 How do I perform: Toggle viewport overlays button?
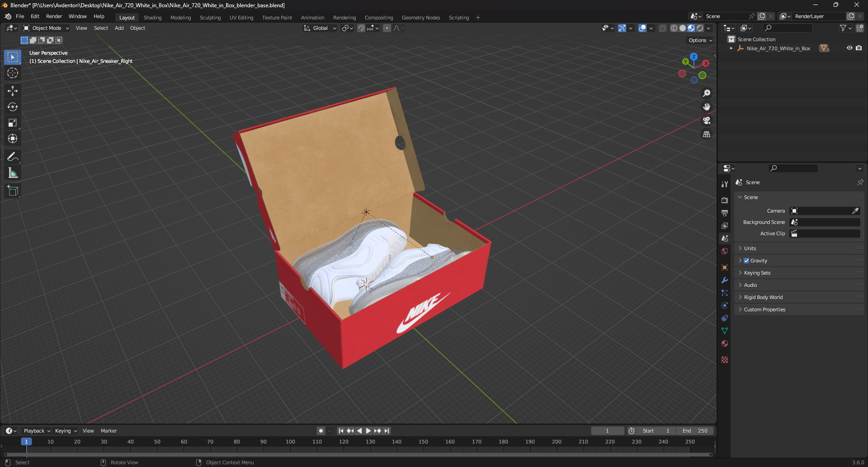coord(642,28)
